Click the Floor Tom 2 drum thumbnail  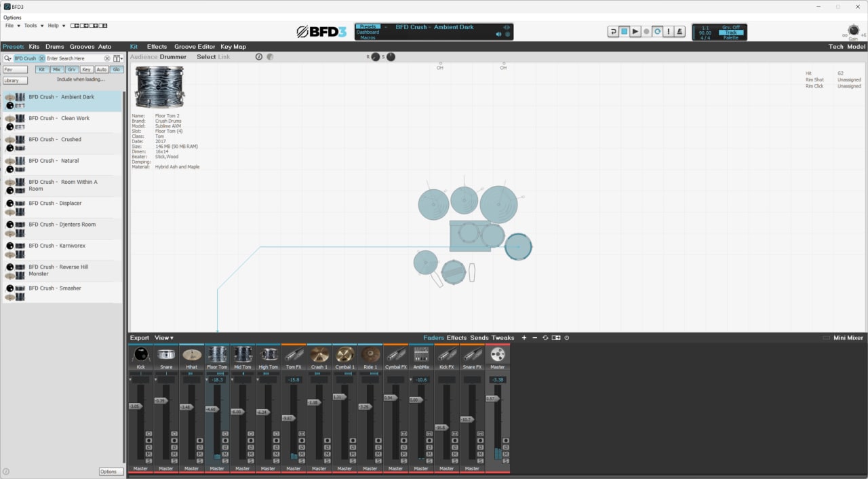[x=159, y=87]
